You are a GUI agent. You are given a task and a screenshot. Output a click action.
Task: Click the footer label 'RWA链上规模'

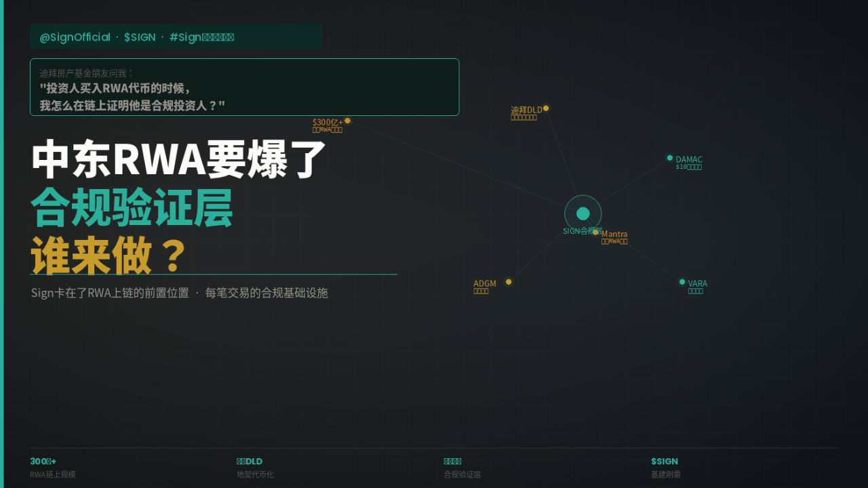[x=53, y=474]
